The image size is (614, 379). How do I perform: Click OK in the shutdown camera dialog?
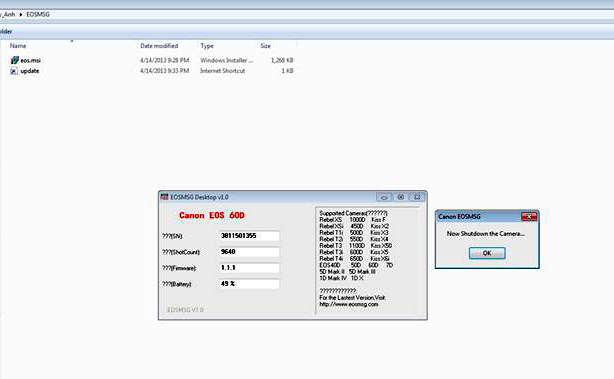487,253
